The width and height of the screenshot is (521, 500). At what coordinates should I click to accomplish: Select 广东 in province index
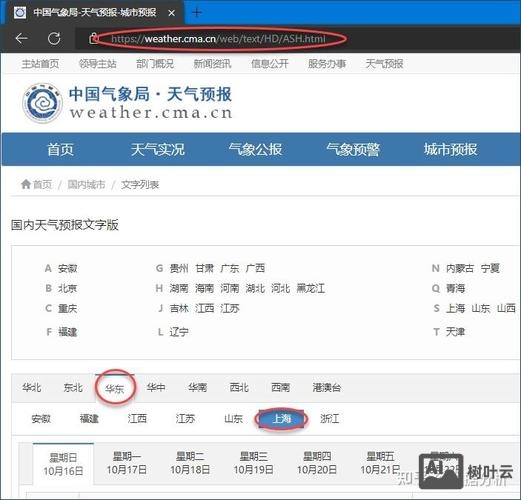(x=230, y=268)
